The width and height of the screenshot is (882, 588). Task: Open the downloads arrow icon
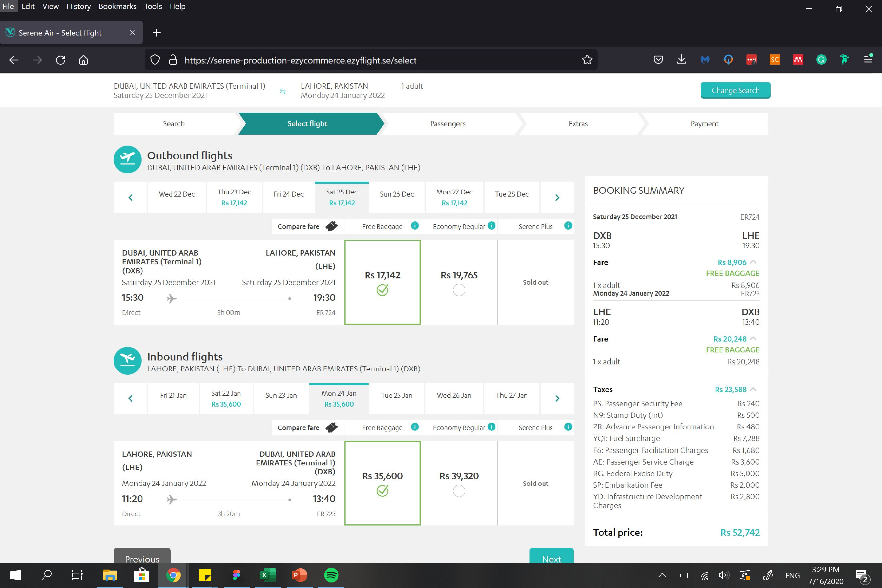pos(681,60)
